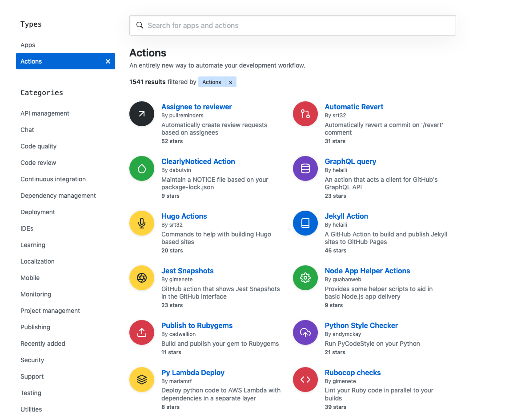517x420 pixels.
Task: Click the Rubocop checks code brackets icon
Action: tap(305, 380)
